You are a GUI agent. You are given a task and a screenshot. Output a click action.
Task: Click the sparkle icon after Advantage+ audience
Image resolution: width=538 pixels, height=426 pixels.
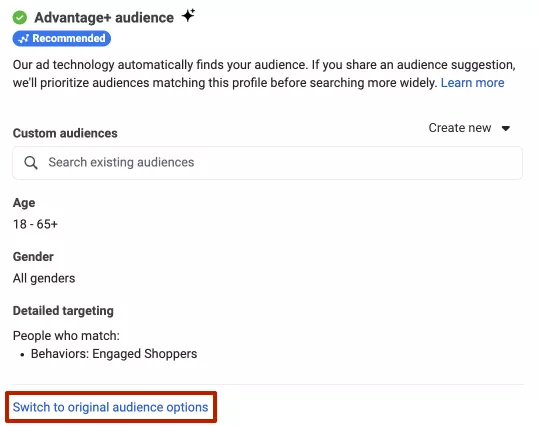point(188,16)
